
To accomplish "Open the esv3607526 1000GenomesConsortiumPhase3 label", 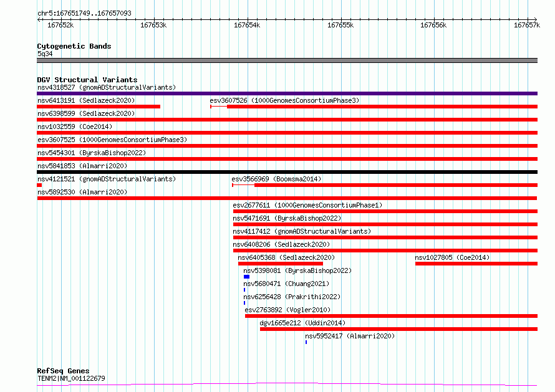I will click(284, 100).
